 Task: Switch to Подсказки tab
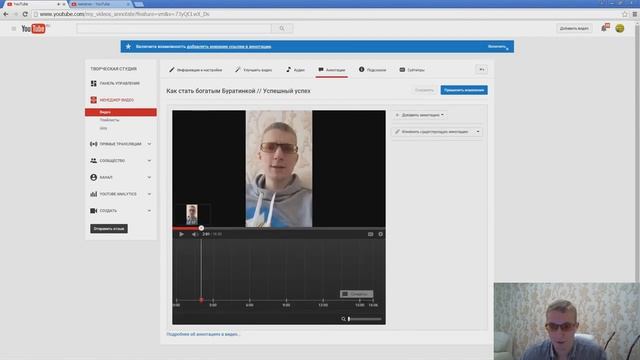[x=372, y=70]
